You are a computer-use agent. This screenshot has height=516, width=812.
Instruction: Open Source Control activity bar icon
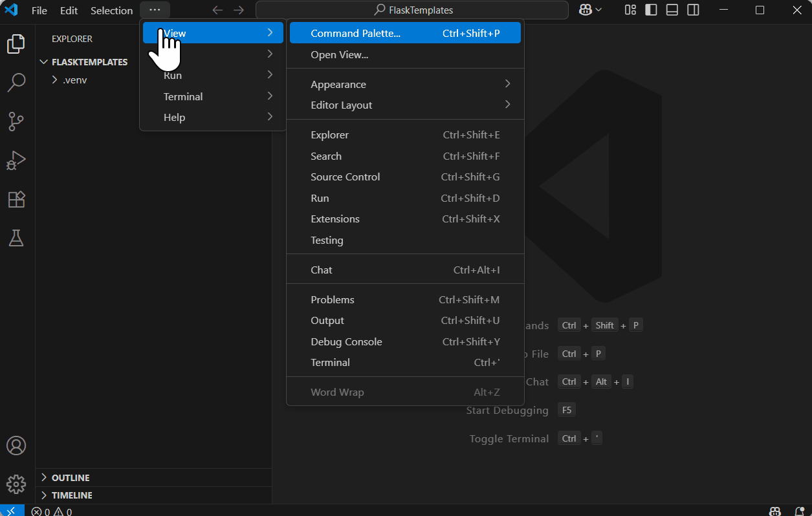pyautogui.click(x=16, y=121)
